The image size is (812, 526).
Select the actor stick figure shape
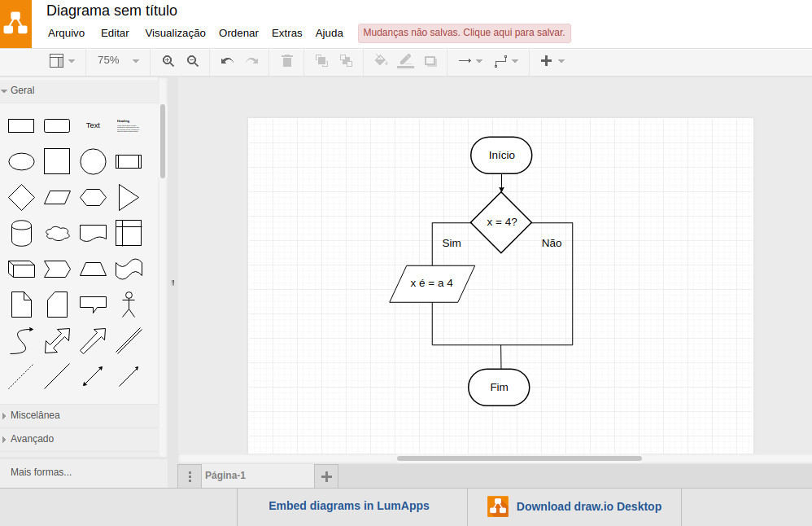coord(129,305)
